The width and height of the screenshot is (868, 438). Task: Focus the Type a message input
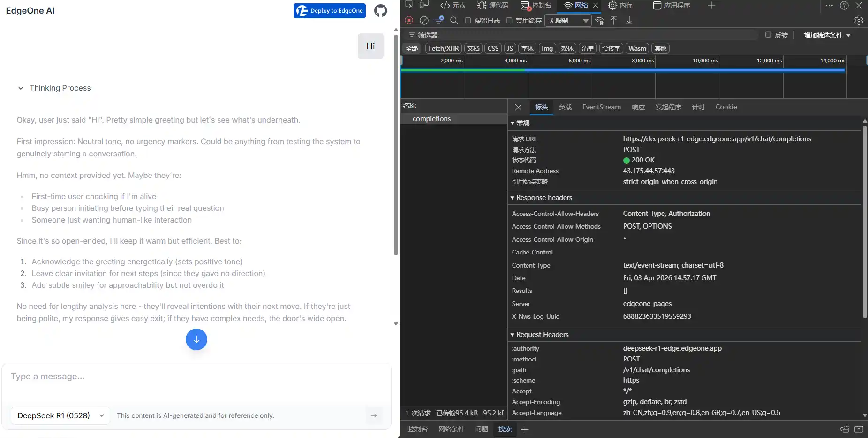point(196,377)
